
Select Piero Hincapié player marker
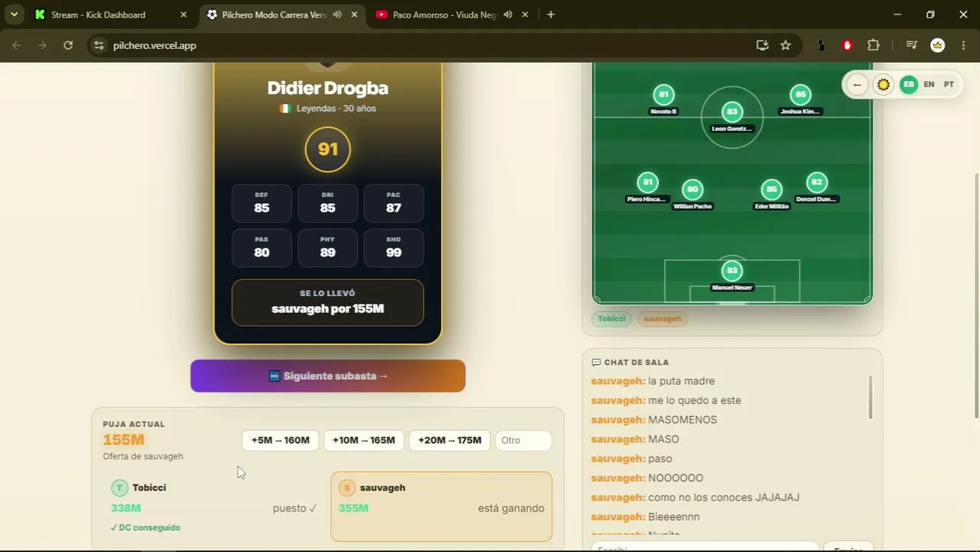(x=647, y=182)
